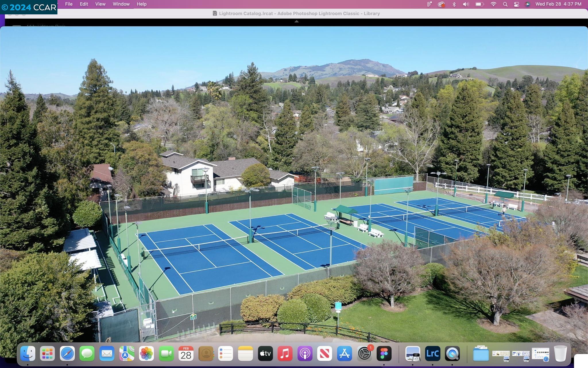This screenshot has height=368, width=588.
Task: Open the Window menu
Action: pyautogui.click(x=121, y=4)
